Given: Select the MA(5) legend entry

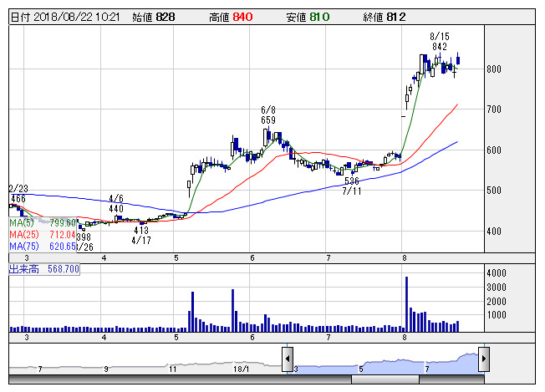Looking at the screenshot, I should pos(42,223).
